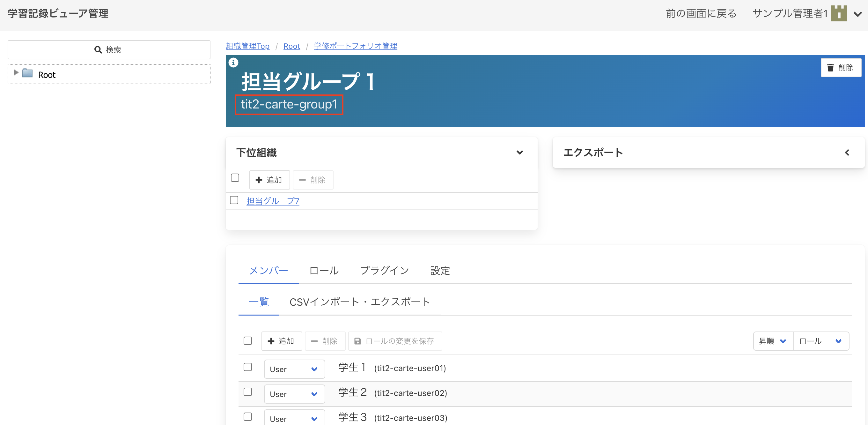Open the 担当グループ7 link
Viewport: 868px width, 425px height.
273,201
